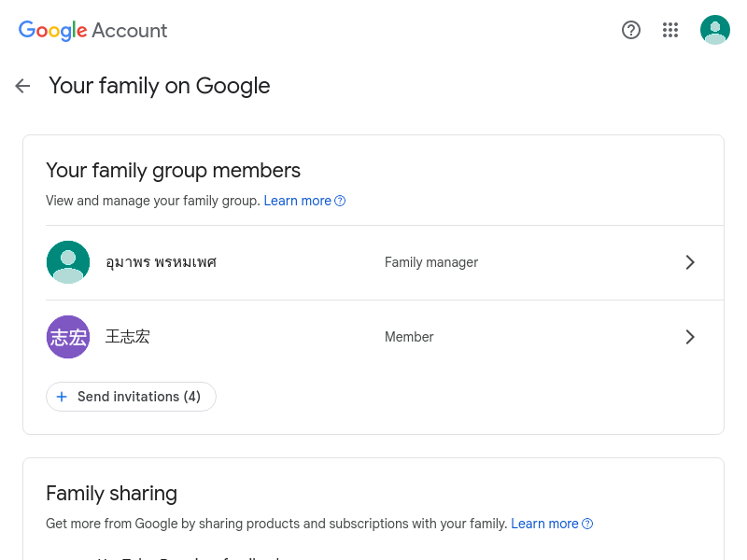Click the help icon beside Family sharing Learn more
Viewport: 747px width, 560px height.
click(587, 524)
